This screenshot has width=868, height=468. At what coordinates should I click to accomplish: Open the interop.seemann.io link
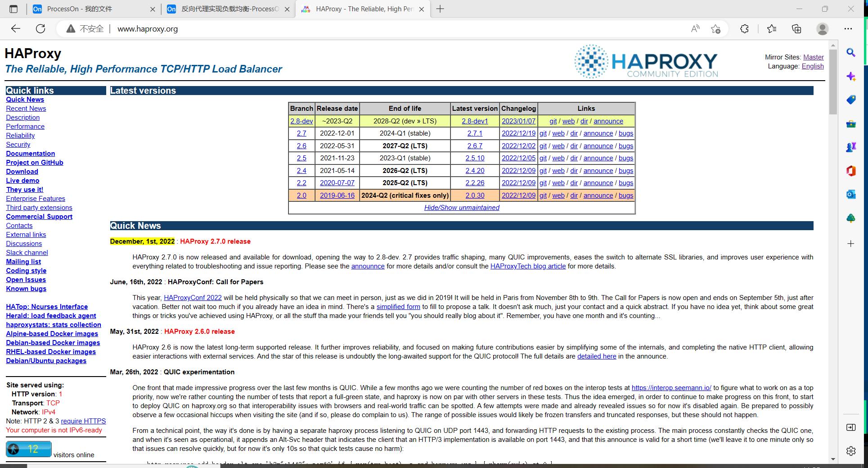671,388
